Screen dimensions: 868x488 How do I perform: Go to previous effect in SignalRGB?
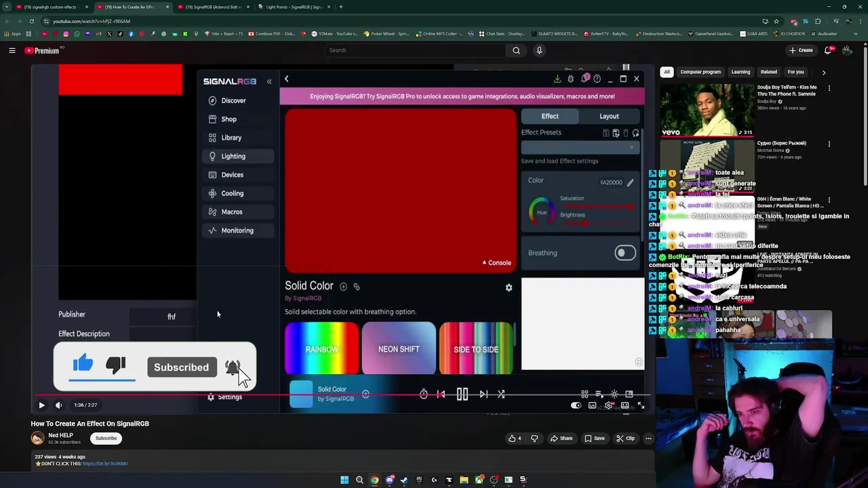[x=441, y=394]
